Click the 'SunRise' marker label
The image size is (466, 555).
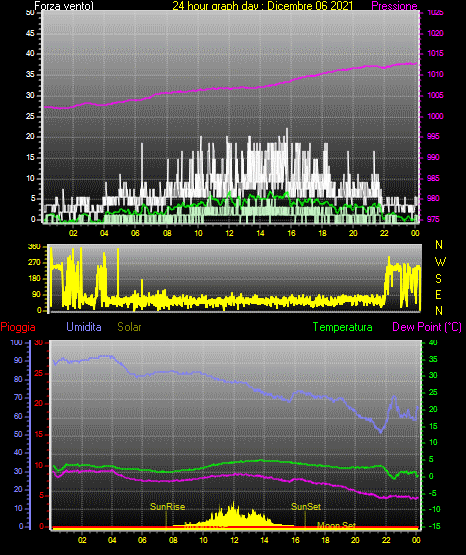[x=167, y=507]
